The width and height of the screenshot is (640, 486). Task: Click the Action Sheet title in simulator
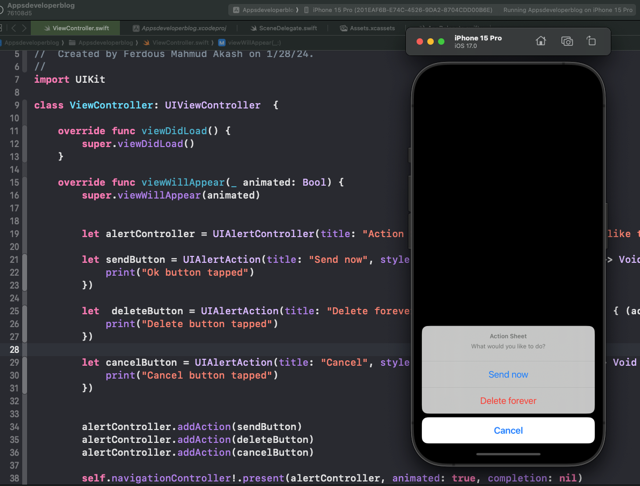pos(508,336)
